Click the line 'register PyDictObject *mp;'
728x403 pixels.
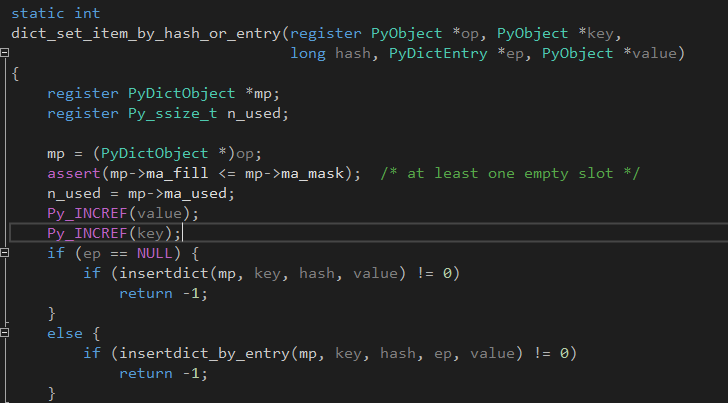163,93
